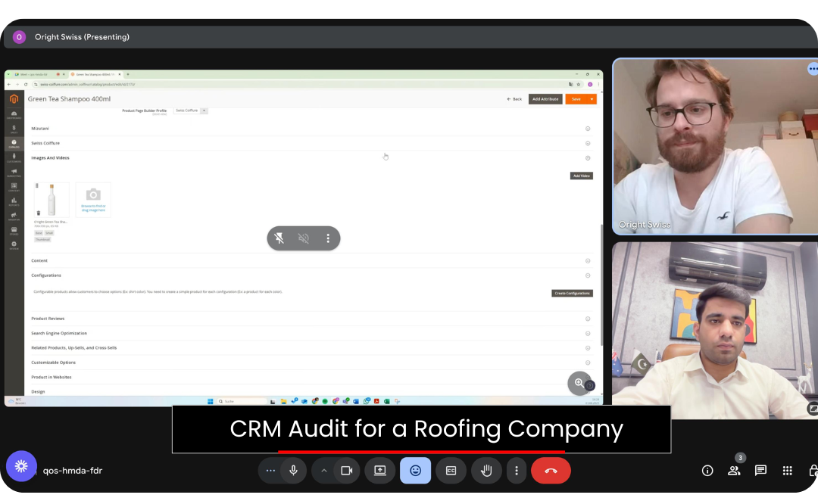
Task: Open Product Page Builder Profile dropdown
Action: click(191, 110)
